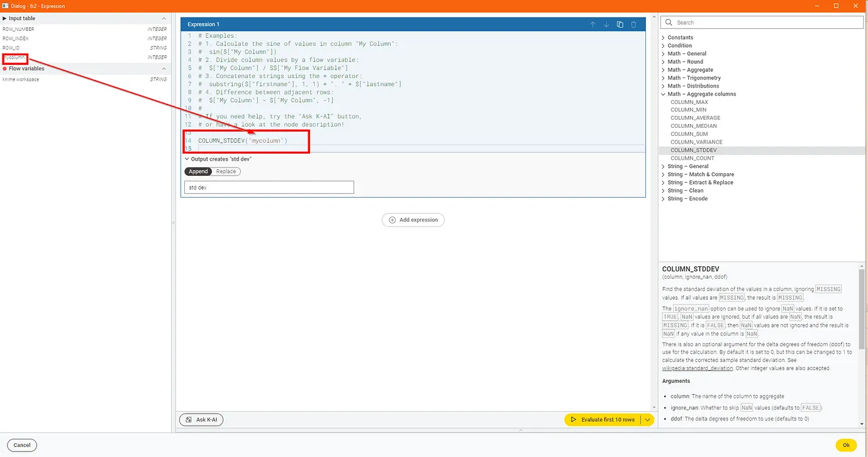Viewport: 868px width, 457px height.
Task: Open the wikipedia standard_deviation link
Action: 697,368
